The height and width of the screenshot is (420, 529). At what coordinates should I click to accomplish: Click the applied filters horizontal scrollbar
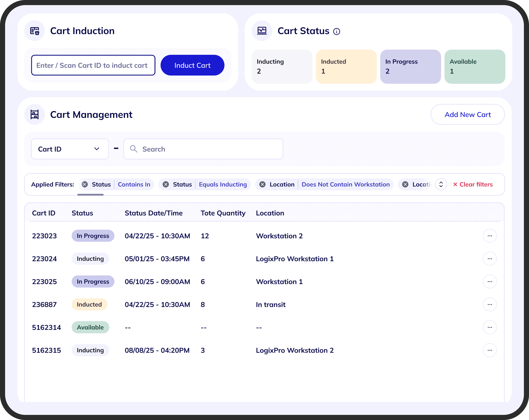pos(90,195)
